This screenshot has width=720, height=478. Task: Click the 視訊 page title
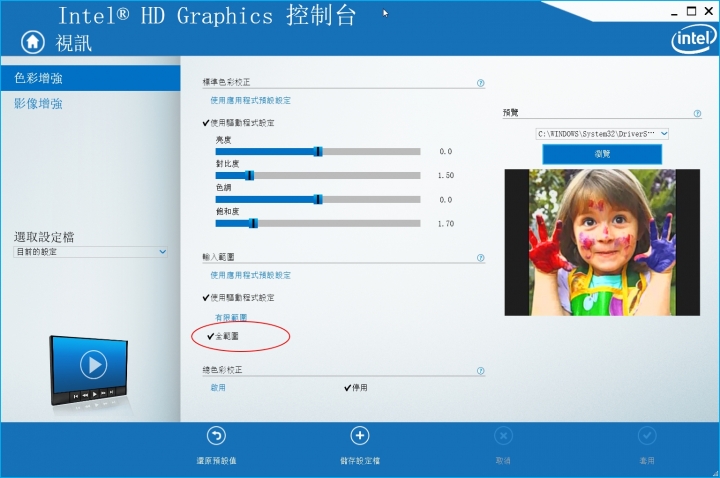[74, 43]
